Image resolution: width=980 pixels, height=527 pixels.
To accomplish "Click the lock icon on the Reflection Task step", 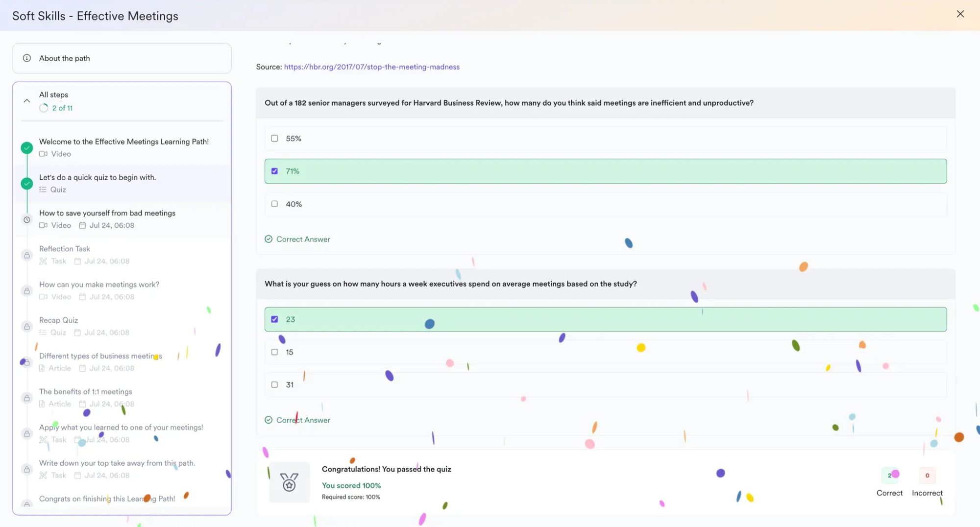I will 26,255.
